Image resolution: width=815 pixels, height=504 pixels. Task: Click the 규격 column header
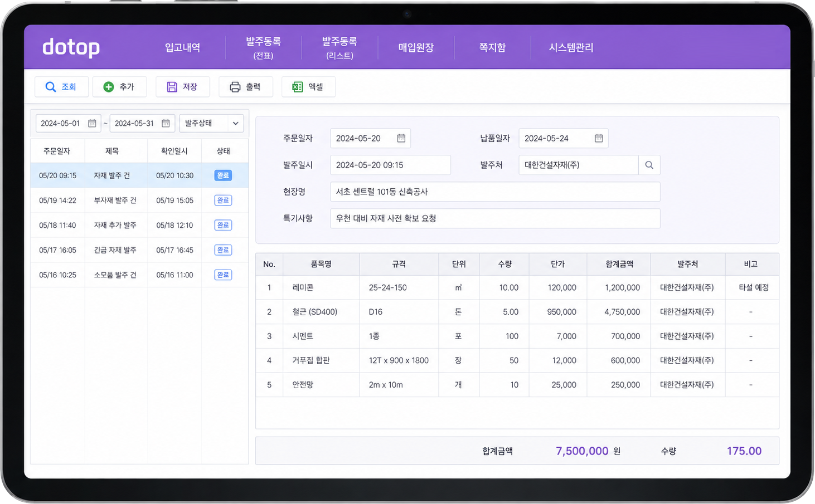399,264
